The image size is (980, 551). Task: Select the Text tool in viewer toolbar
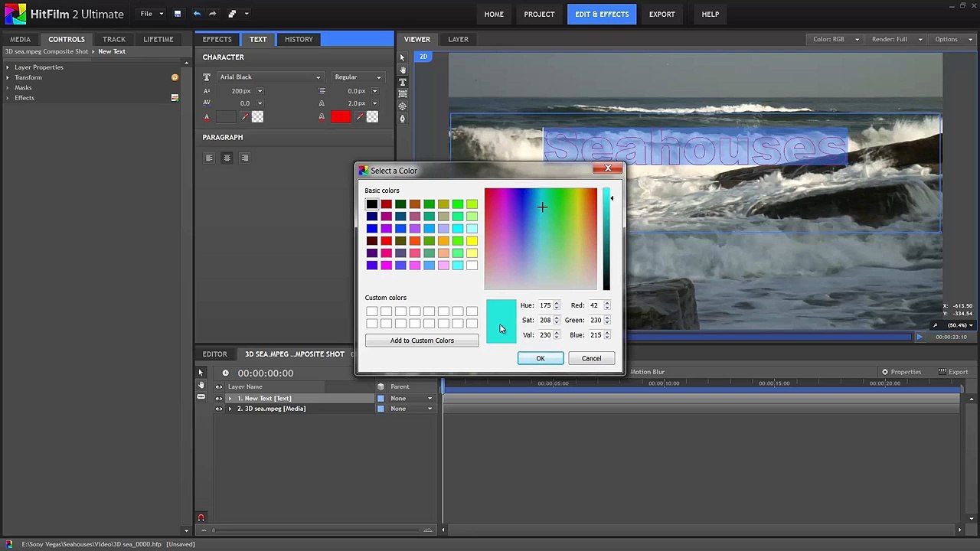(403, 82)
